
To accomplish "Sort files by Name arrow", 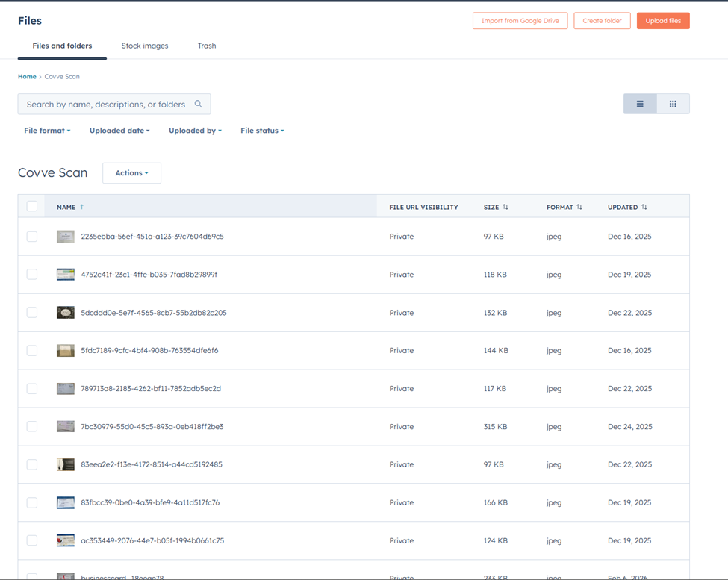I will [x=82, y=207].
